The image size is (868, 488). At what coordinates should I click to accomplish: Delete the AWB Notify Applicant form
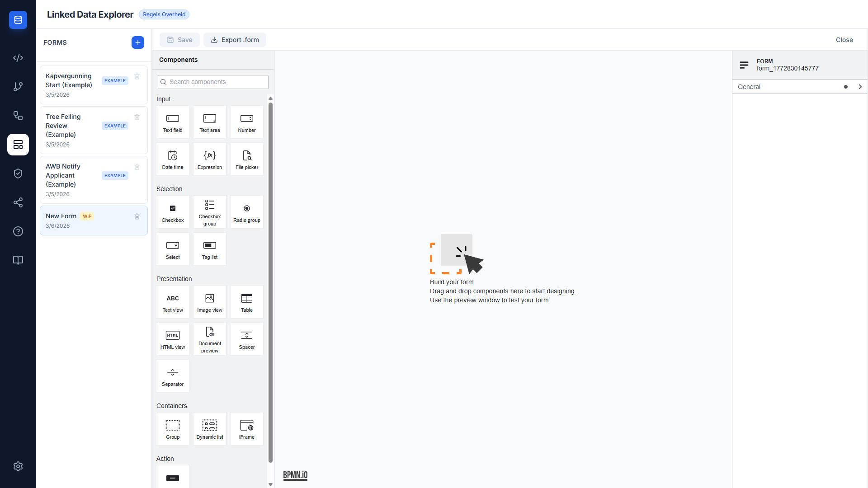point(137,167)
